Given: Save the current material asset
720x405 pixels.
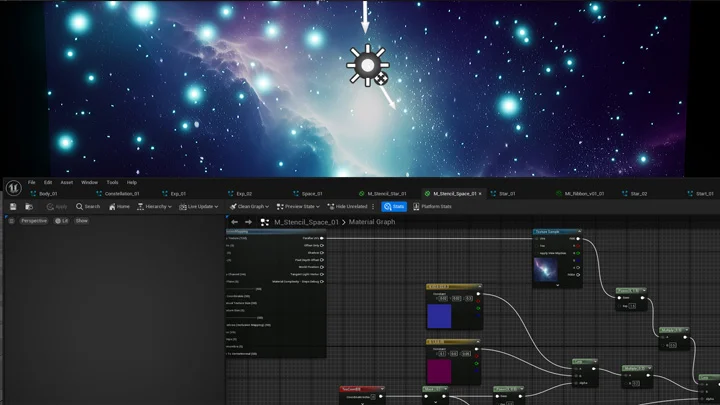Looking at the screenshot, I should [x=13, y=207].
